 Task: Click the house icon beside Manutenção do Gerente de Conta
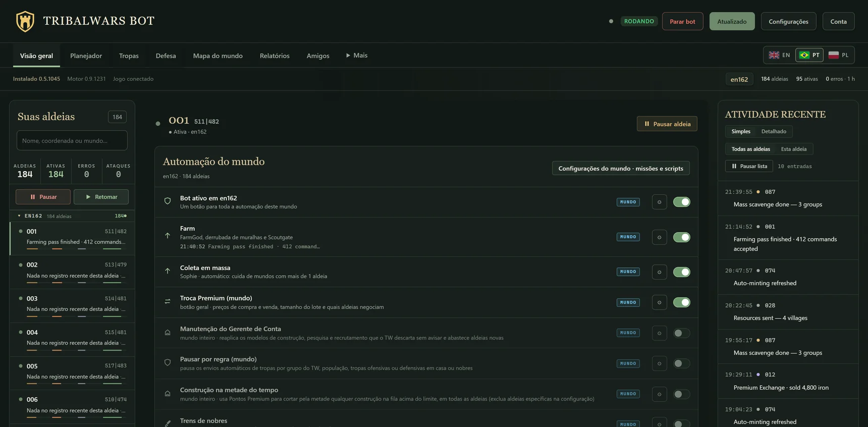168,332
